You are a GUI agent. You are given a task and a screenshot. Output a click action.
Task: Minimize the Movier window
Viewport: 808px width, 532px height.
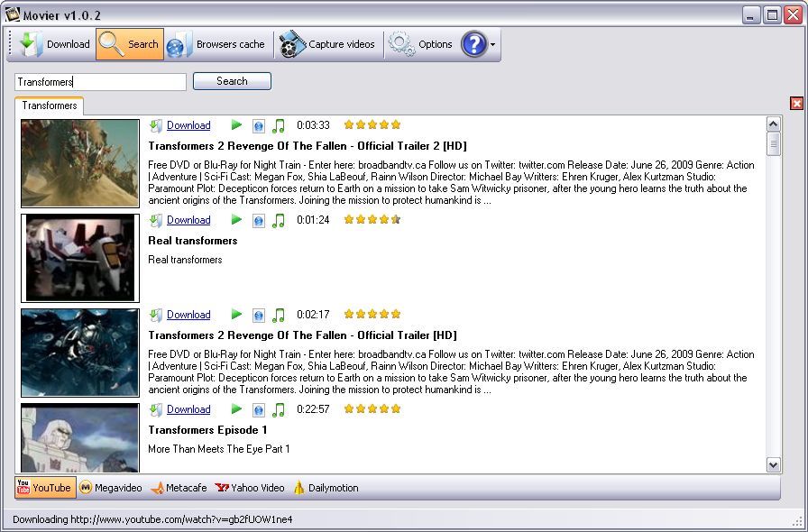tap(751, 15)
